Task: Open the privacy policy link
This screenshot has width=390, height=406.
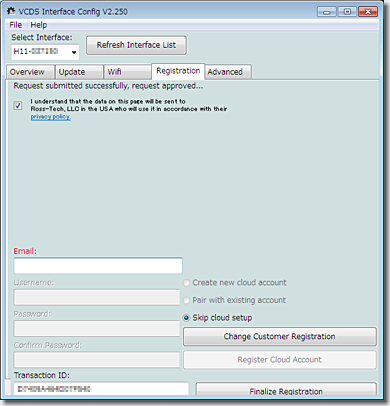Action: (x=51, y=117)
